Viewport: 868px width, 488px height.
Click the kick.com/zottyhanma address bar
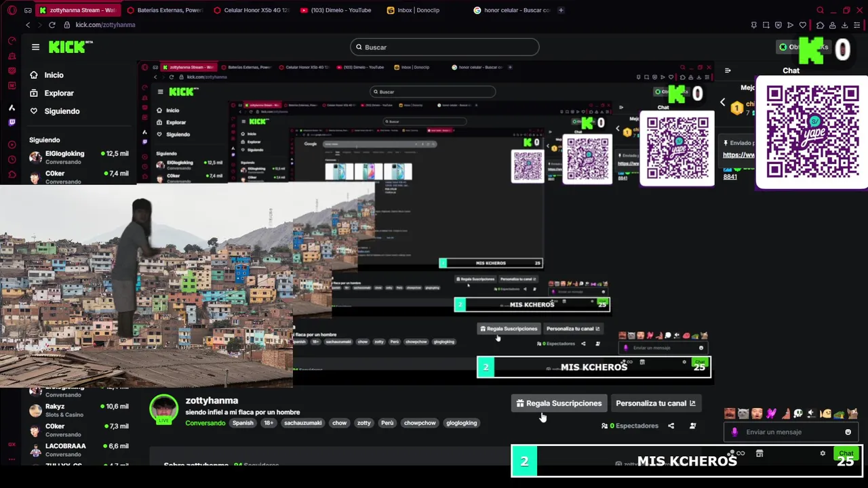pyautogui.click(x=105, y=25)
